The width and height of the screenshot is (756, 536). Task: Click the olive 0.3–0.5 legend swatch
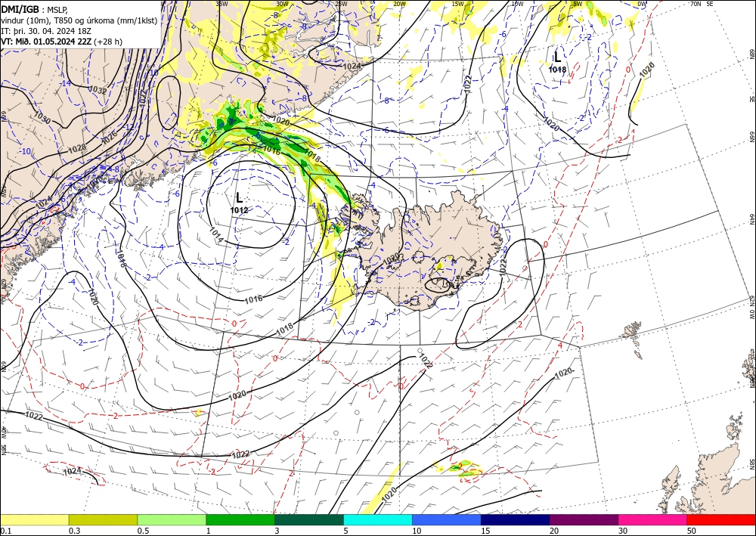point(103,519)
